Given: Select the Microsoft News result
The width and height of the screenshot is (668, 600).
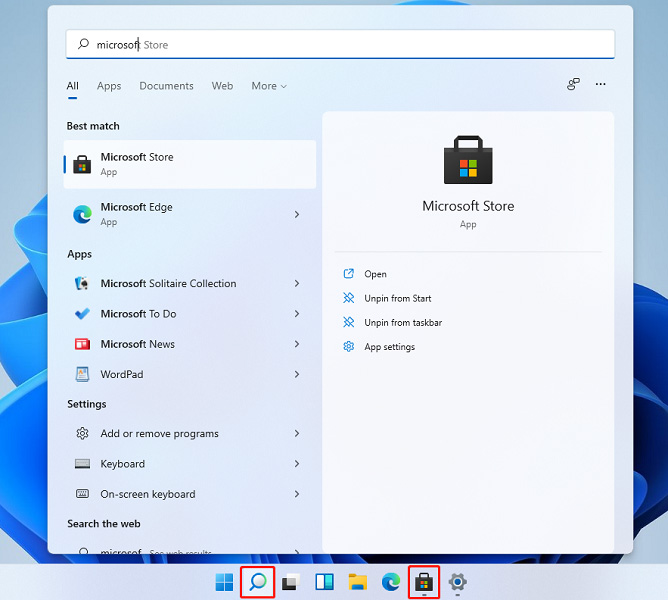Looking at the screenshot, I should coord(190,344).
